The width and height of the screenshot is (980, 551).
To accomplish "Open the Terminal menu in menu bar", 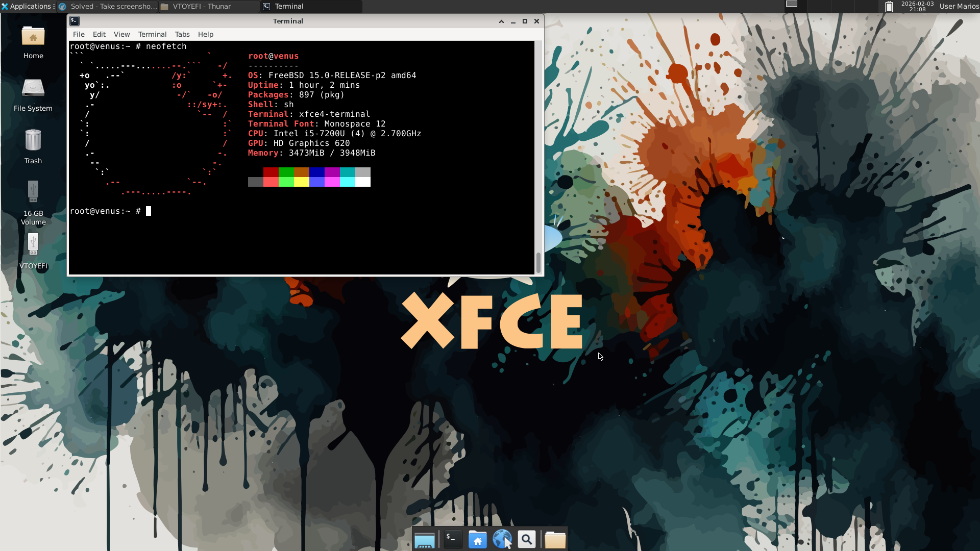I will tap(152, 34).
